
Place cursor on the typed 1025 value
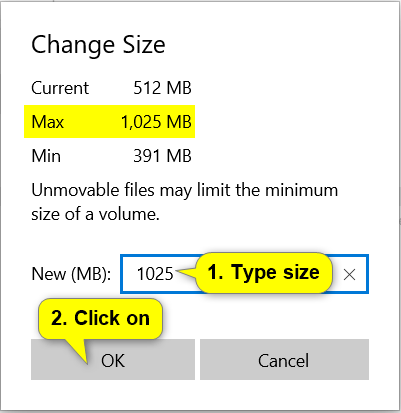coord(155,274)
